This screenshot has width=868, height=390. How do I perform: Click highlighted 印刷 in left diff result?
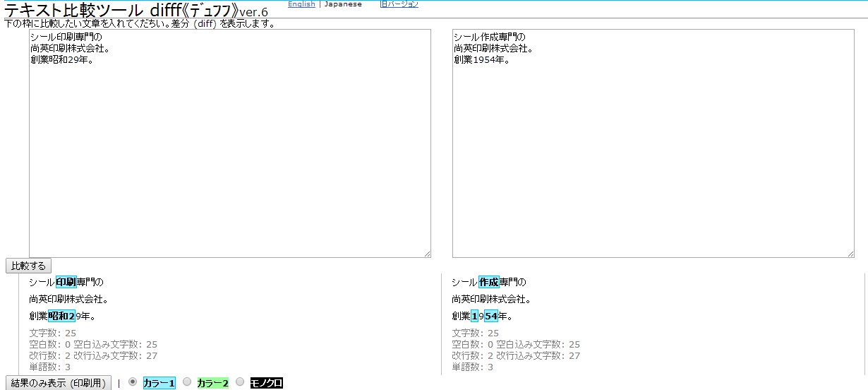click(x=66, y=282)
